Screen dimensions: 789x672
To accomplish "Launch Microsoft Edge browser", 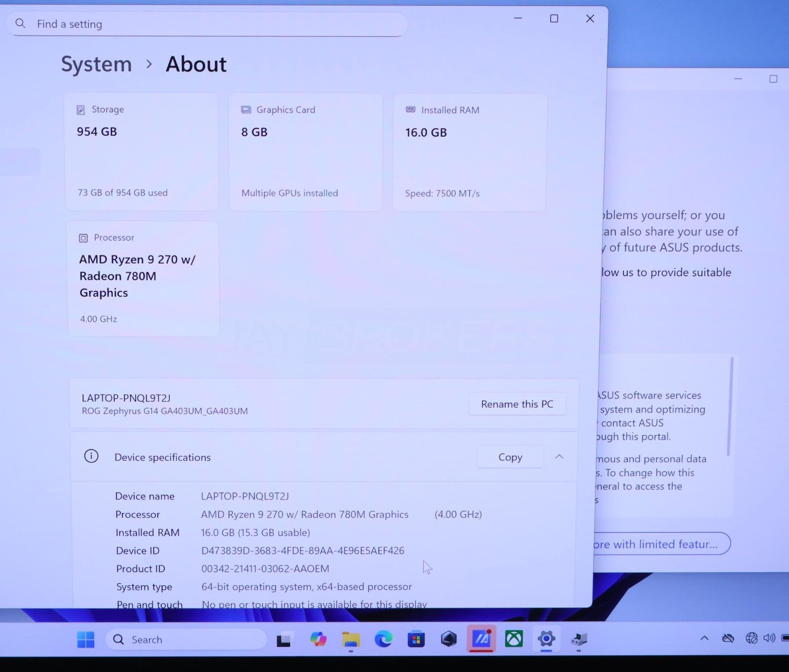I will [x=383, y=639].
